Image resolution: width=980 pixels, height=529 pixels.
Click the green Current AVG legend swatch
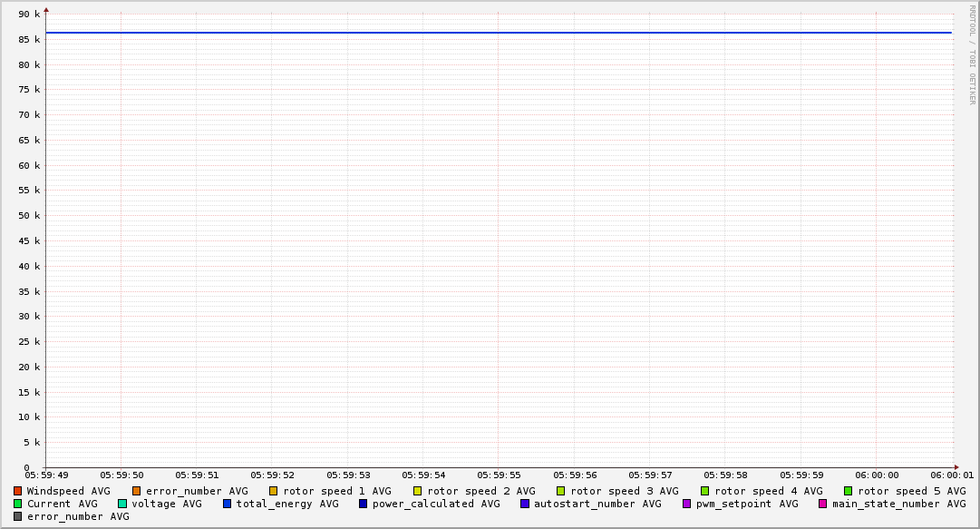[x=18, y=504]
